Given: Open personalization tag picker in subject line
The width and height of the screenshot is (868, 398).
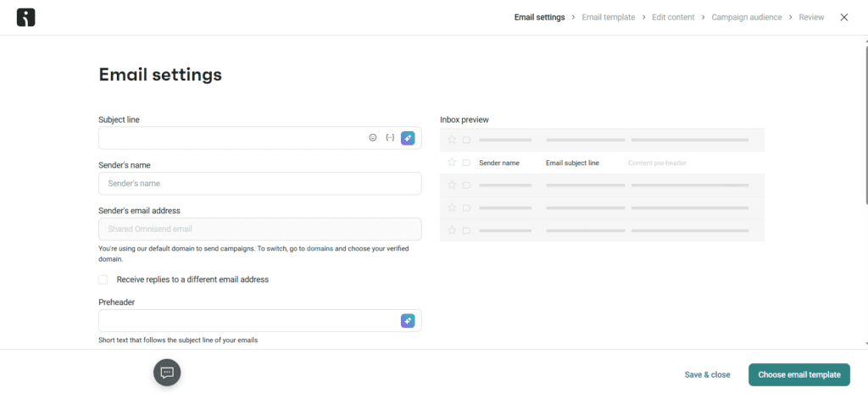Looking at the screenshot, I should click(390, 138).
